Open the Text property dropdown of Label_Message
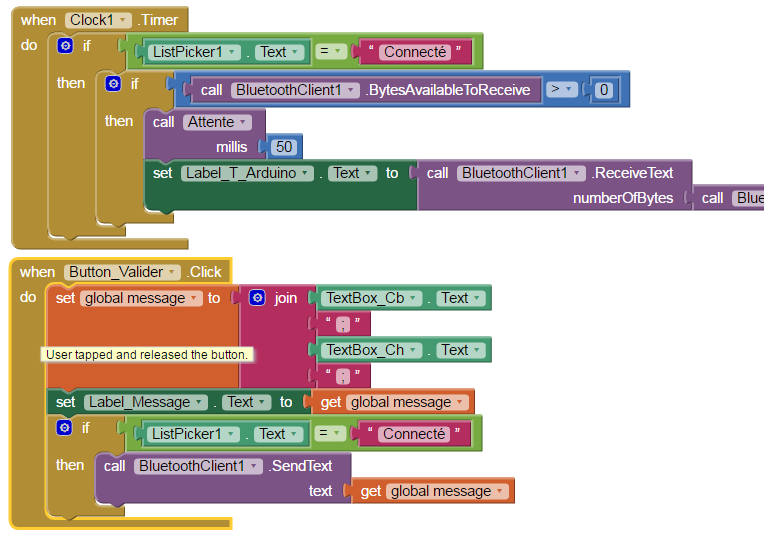This screenshot has width=764, height=537. (246, 402)
